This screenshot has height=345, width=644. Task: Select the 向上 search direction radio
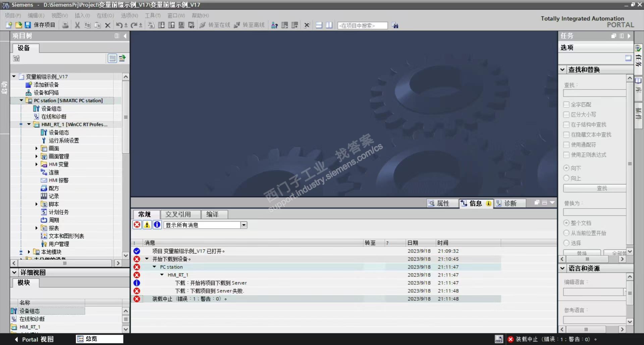(567, 178)
